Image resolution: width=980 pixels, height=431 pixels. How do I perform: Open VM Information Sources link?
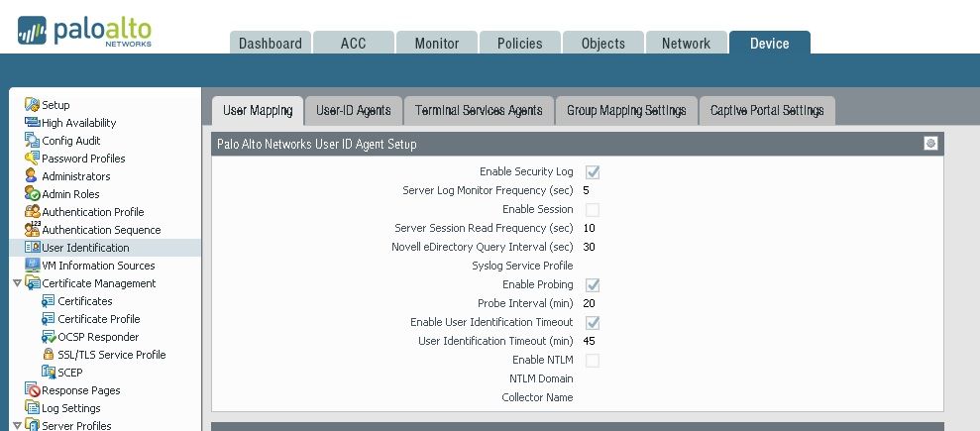click(x=98, y=266)
